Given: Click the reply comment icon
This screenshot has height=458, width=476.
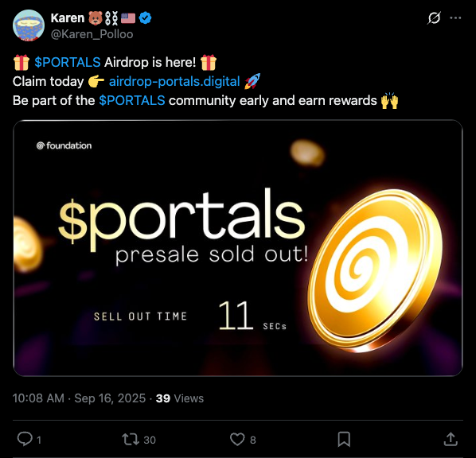Looking at the screenshot, I should (25, 439).
